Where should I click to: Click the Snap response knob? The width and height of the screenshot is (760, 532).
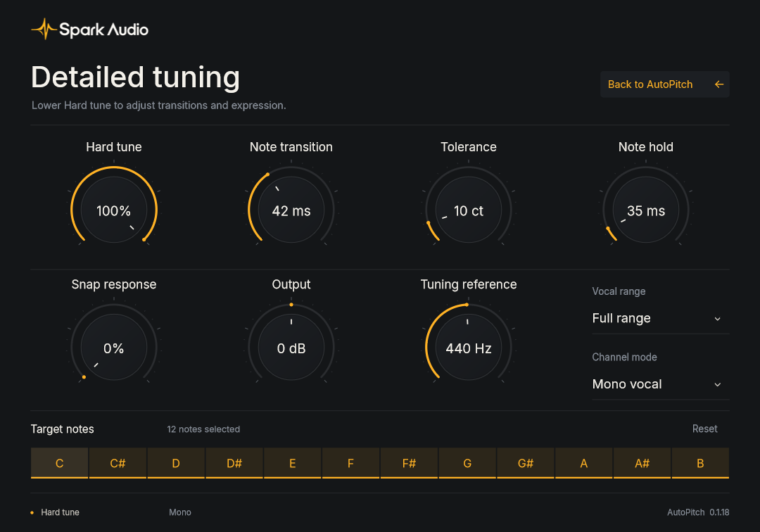tap(114, 348)
